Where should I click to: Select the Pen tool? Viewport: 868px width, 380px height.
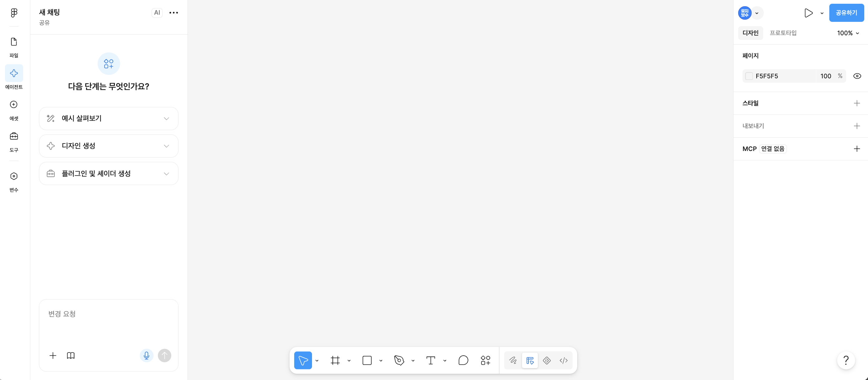[x=399, y=360]
